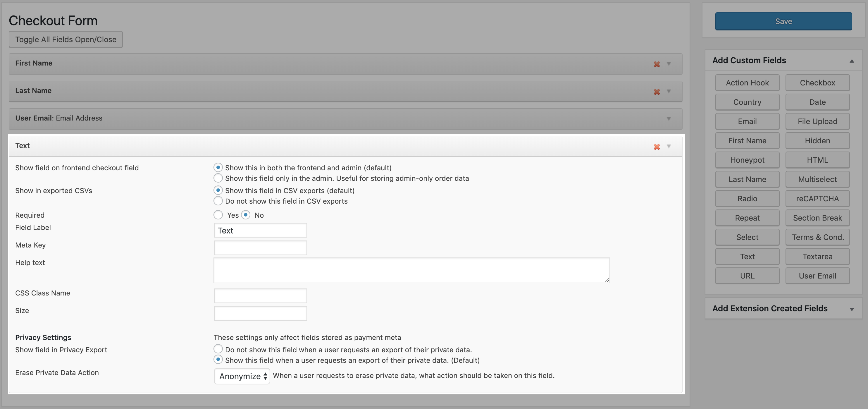Open the Anonymize dropdown for Erase Private Data
Image resolution: width=868 pixels, height=409 pixels.
click(x=242, y=375)
